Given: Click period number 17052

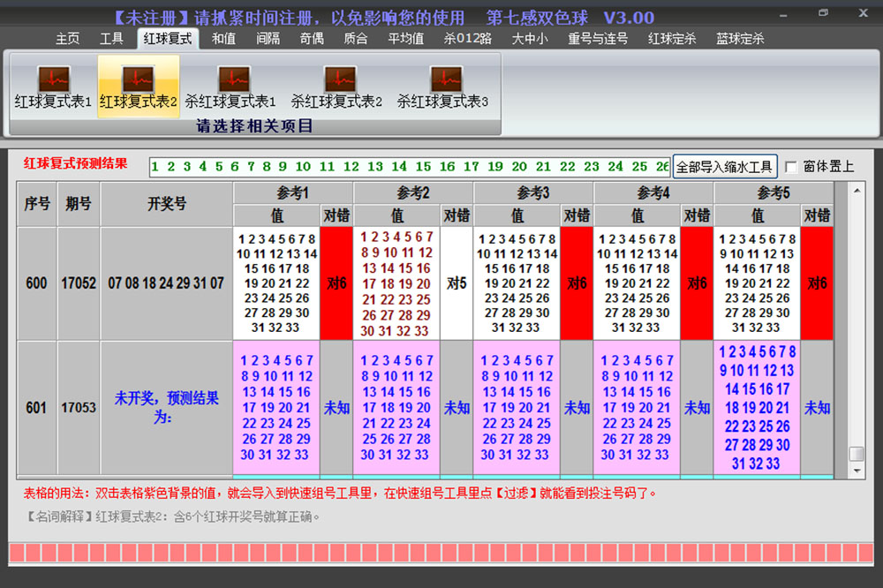Looking at the screenshot, I should tap(79, 283).
